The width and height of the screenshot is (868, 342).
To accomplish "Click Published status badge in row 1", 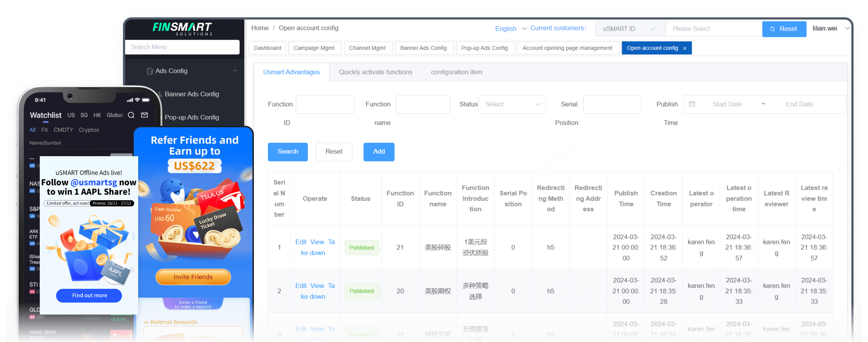I will tap(362, 248).
